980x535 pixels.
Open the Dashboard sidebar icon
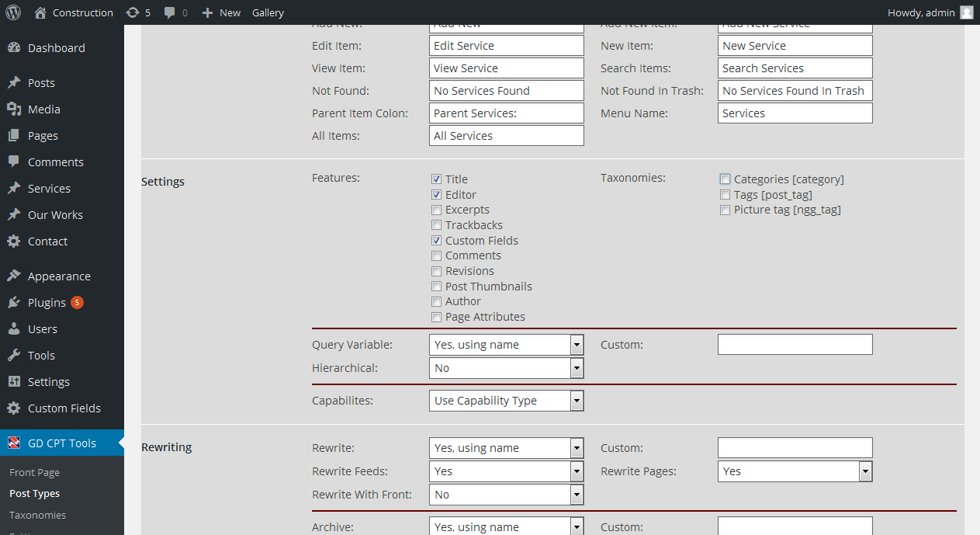(14, 48)
